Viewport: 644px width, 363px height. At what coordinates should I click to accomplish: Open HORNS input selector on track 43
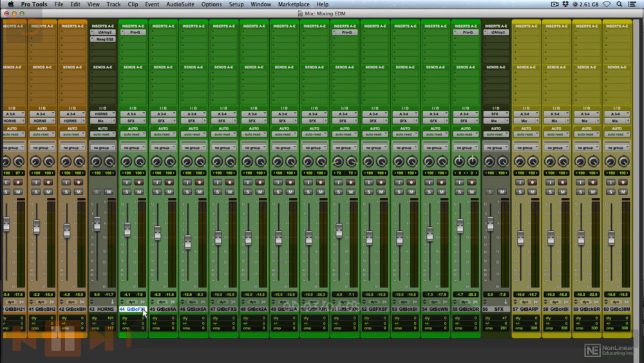click(102, 114)
